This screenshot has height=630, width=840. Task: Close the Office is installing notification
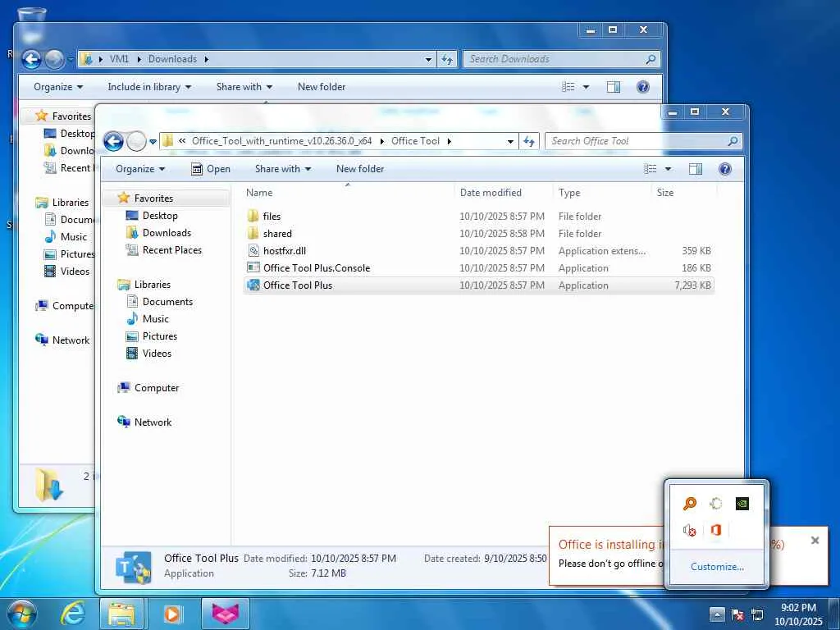815,541
